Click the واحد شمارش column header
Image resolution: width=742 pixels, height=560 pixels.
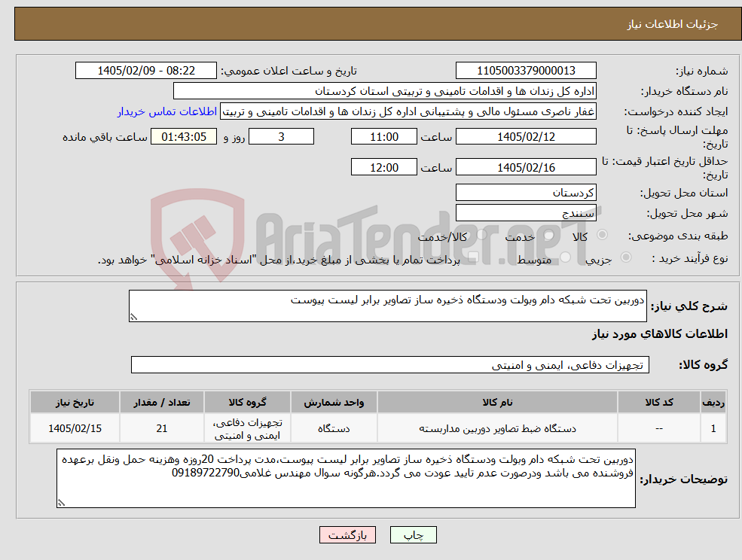[x=334, y=403]
